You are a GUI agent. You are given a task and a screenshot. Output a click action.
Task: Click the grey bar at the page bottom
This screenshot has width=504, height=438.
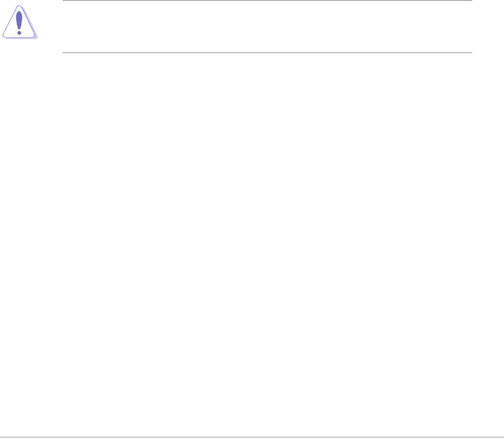(252, 437)
